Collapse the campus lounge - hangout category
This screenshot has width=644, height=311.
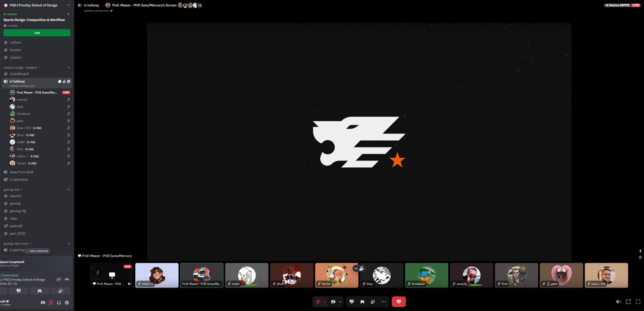21,68
